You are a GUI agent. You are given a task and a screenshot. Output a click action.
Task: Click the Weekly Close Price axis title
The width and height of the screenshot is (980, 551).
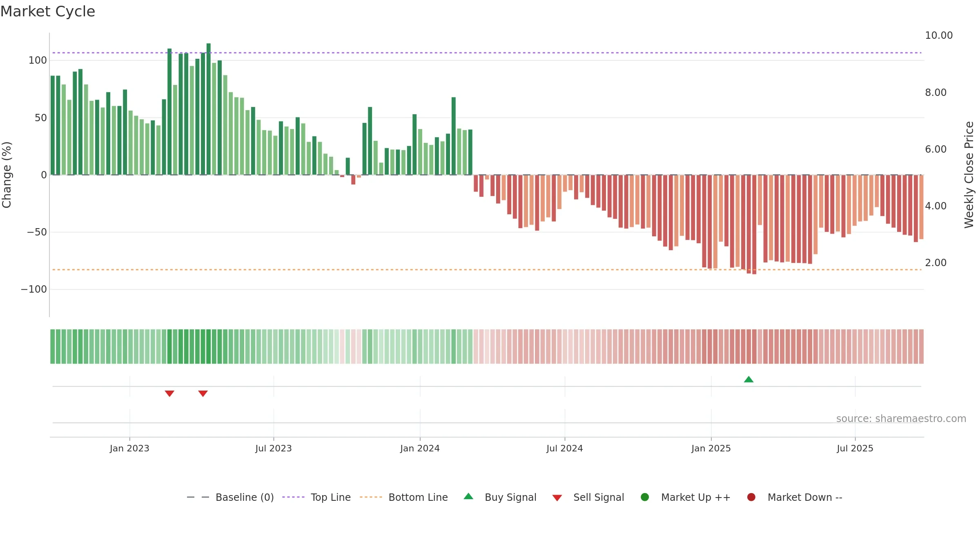(x=969, y=175)
